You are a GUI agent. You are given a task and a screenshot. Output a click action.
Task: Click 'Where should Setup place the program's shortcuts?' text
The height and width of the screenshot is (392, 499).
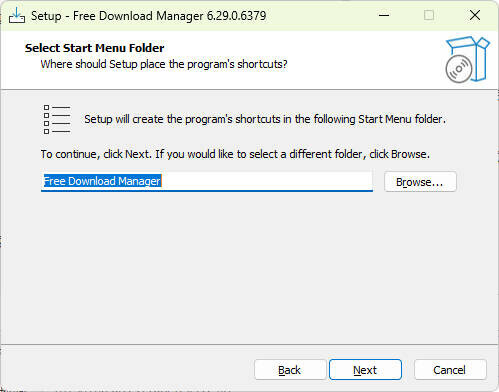coord(164,64)
